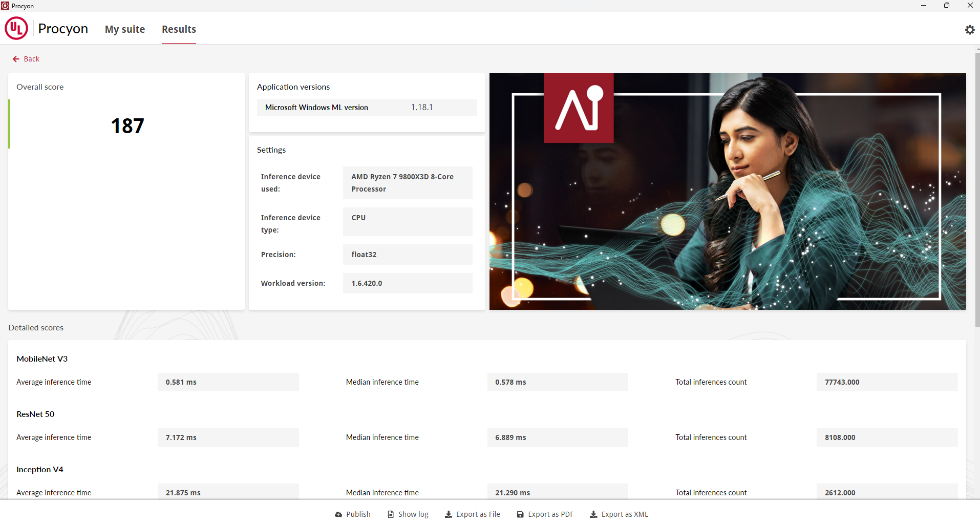980x525 pixels.
Task: Click the Precision label
Action: [x=279, y=255]
